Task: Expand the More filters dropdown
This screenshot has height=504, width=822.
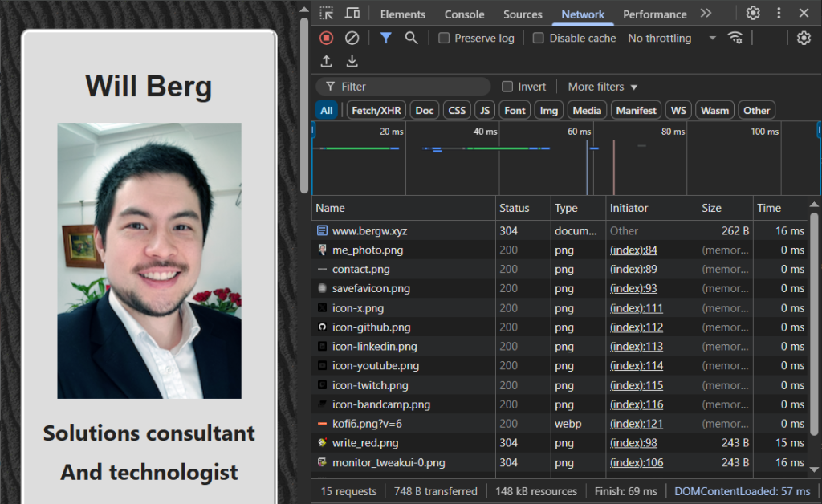Action: tap(602, 87)
